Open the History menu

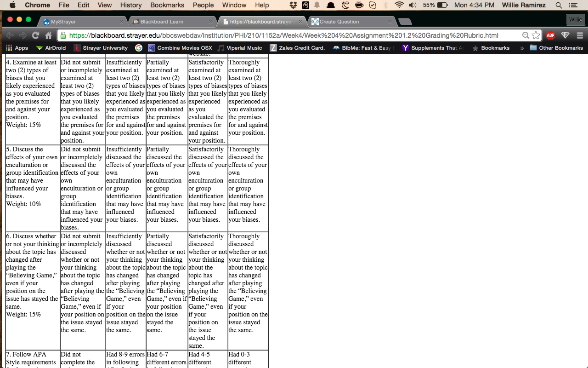pyautogui.click(x=131, y=5)
